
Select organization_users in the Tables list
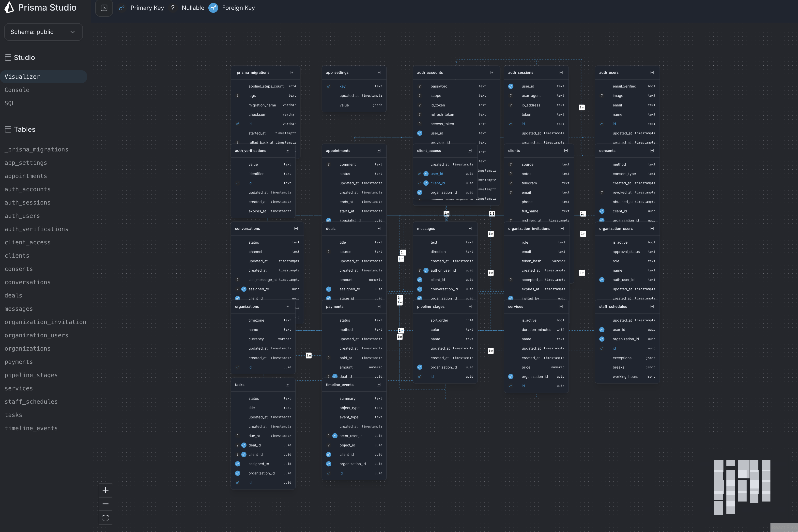(x=36, y=335)
